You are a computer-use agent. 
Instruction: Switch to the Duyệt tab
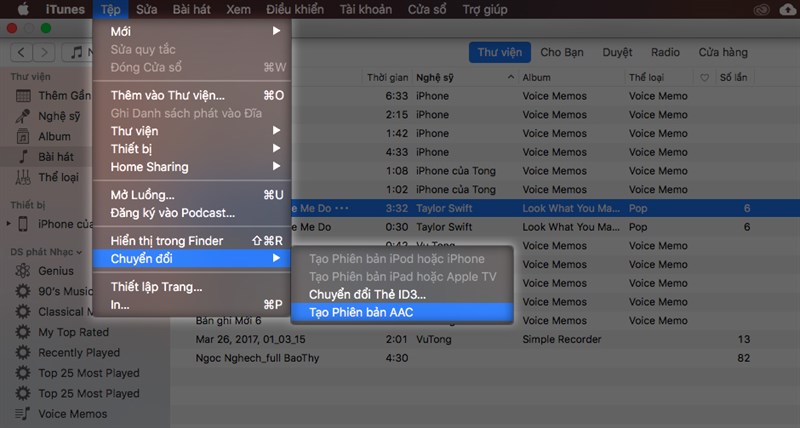coord(617,53)
